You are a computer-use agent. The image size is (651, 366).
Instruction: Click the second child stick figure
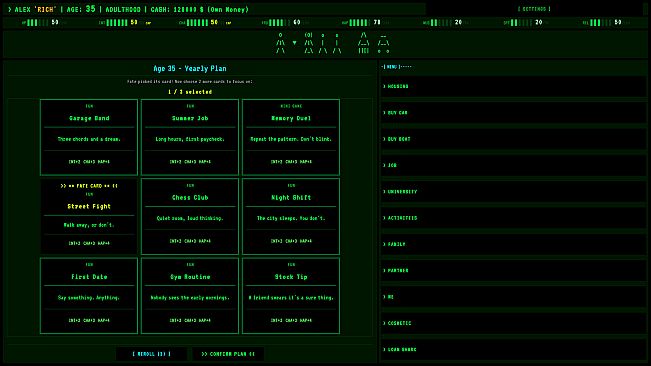[337, 43]
